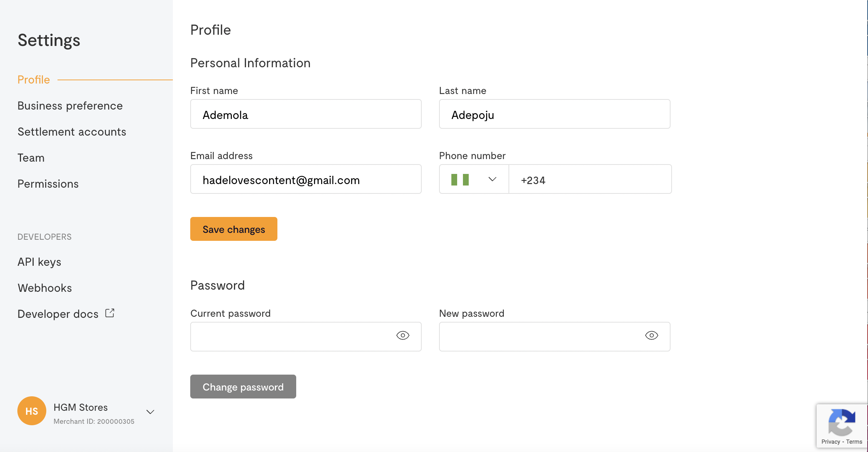Select the Team menu item
Screen dimensions: 868x452
pyautogui.click(x=31, y=158)
